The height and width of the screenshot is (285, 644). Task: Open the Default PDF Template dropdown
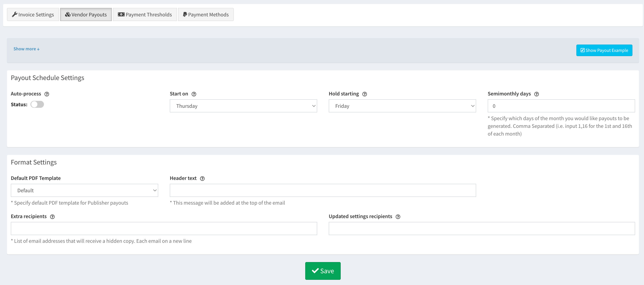pos(84,190)
